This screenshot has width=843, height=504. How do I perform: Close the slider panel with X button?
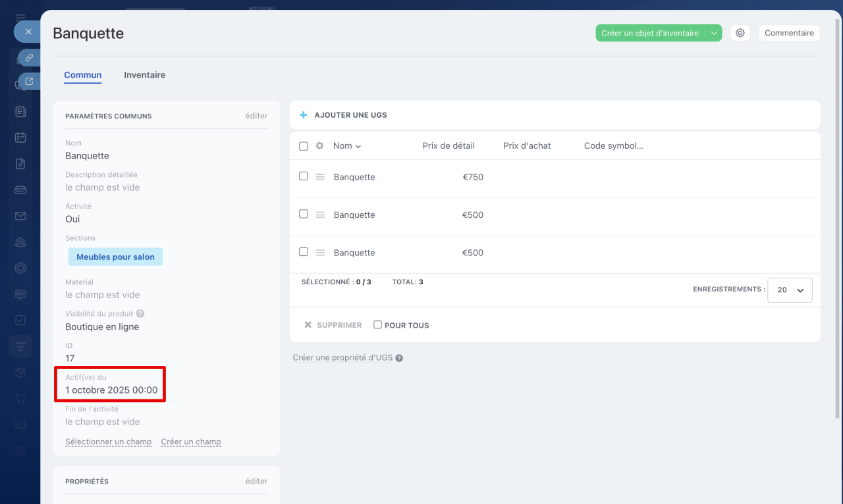28,32
